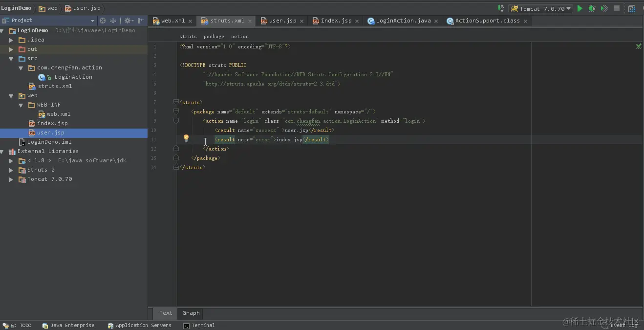Click Scroll from Source crosshair icon
Viewport: 644px width, 330px height.
103,21
